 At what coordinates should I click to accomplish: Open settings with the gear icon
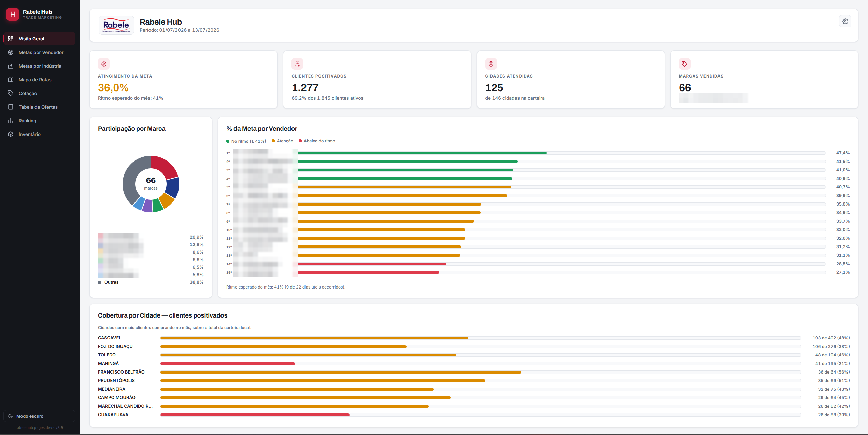845,22
